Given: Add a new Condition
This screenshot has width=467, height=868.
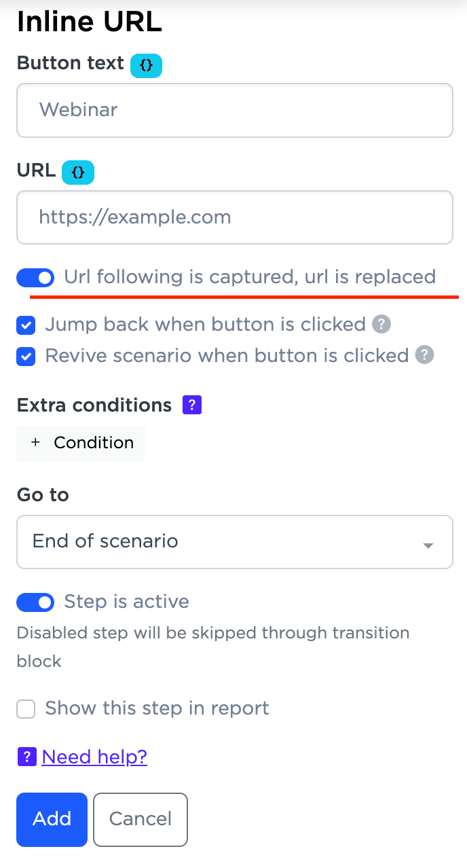Looking at the screenshot, I should [81, 443].
